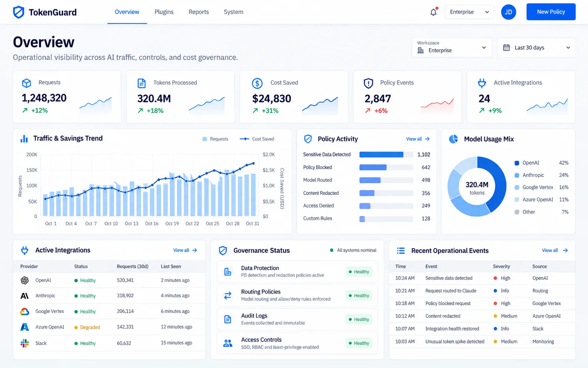
Task: Click the Slack provider logo
Action: pos(25,343)
